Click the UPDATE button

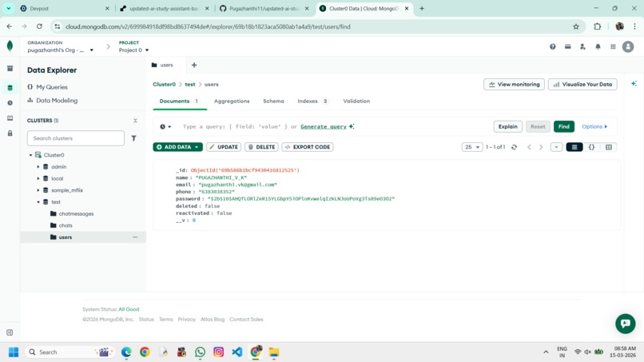pos(224,147)
